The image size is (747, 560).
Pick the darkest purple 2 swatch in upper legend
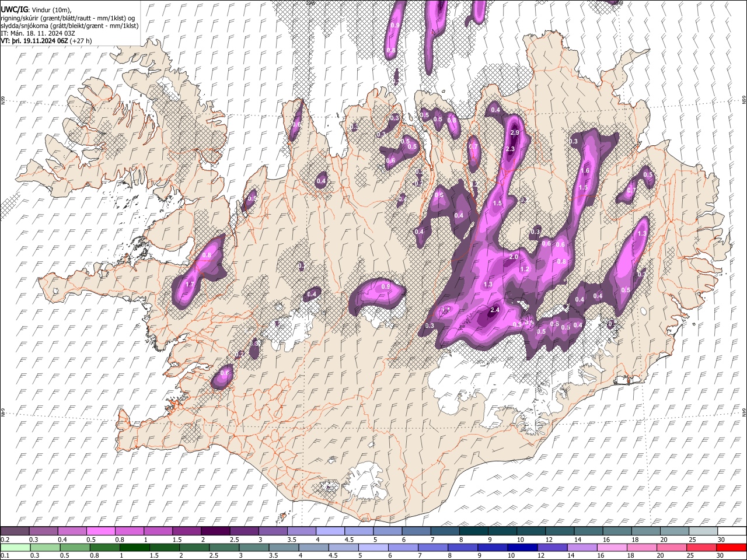pyautogui.click(x=215, y=531)
